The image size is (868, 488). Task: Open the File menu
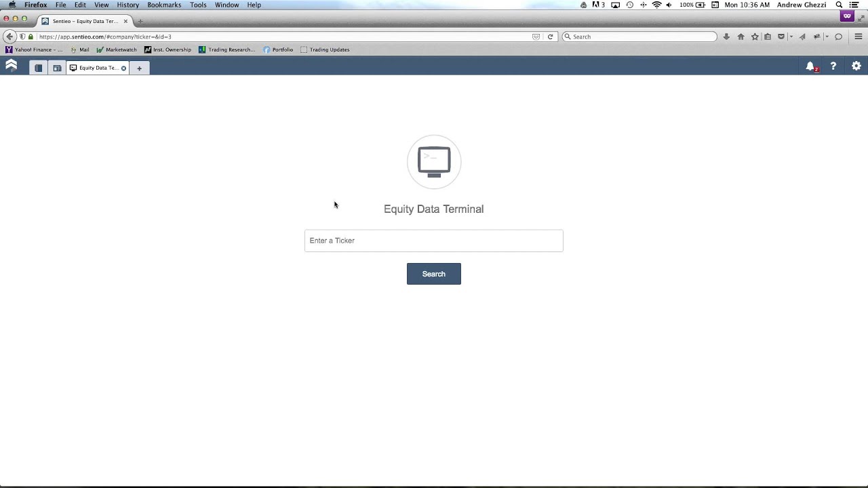pyautogui.click(x=61, y=5)
